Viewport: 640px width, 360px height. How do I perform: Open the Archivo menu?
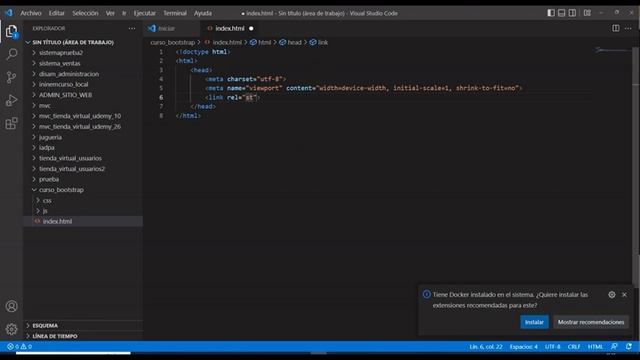click(31, 13)
